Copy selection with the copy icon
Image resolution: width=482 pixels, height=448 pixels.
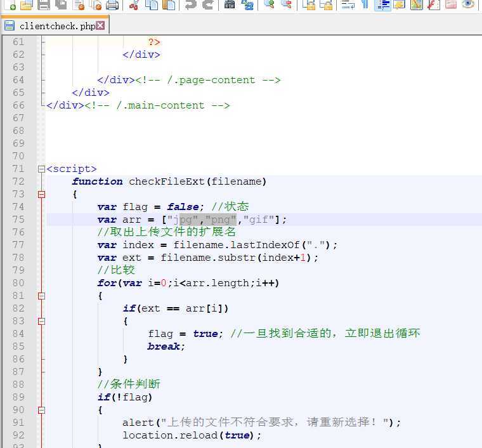[x=152, y=4]
